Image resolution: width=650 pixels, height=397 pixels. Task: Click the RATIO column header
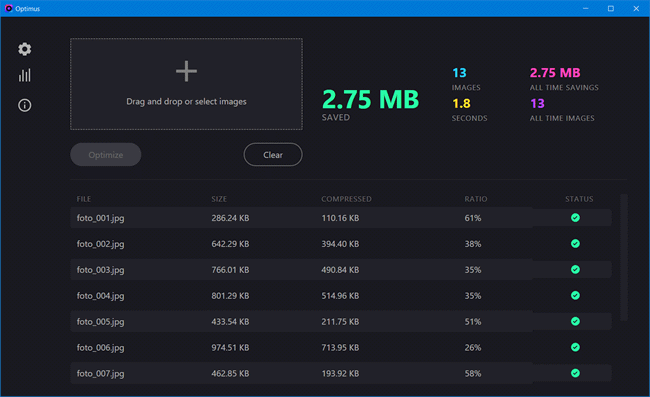coord(475,199)
